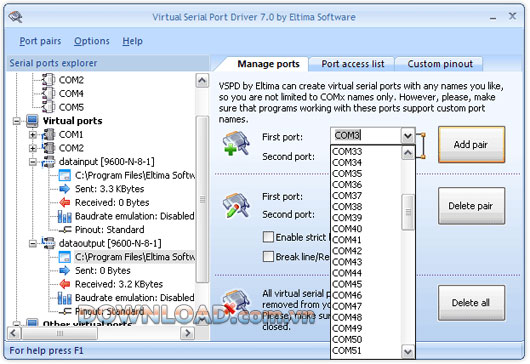Choose COM40 from the dropdown list

click(366, 229)
